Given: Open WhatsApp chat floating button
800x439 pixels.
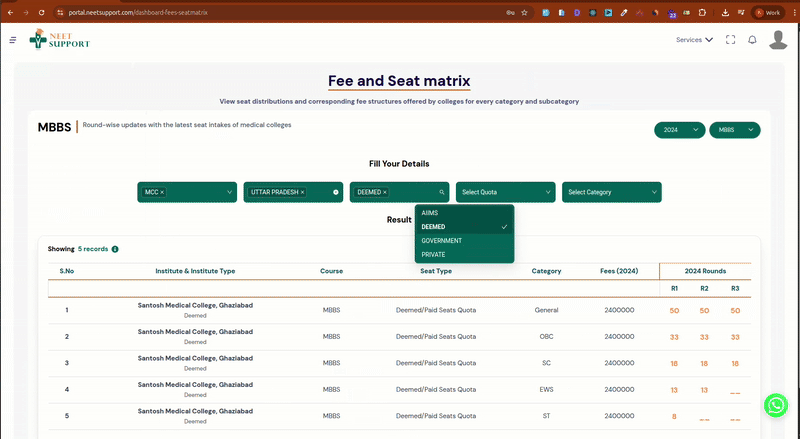Looking at the screenshot, I should pos(775,405).
